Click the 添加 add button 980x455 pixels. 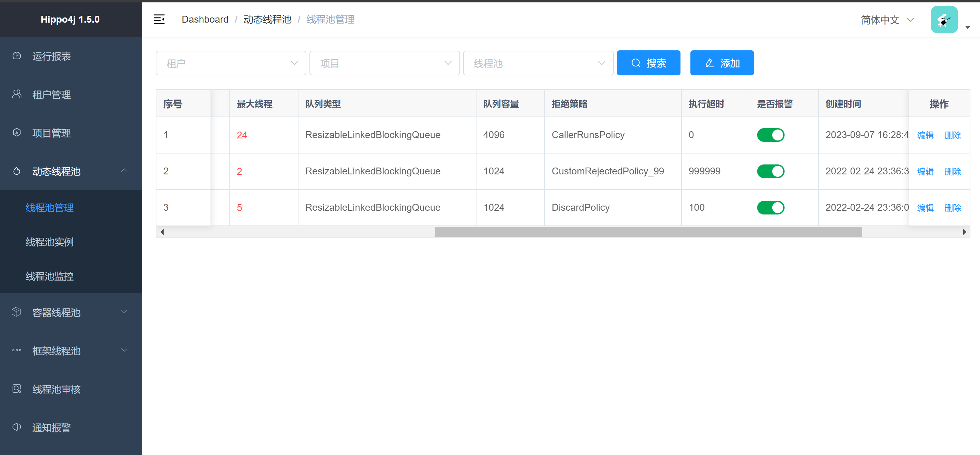pos(722,63)
